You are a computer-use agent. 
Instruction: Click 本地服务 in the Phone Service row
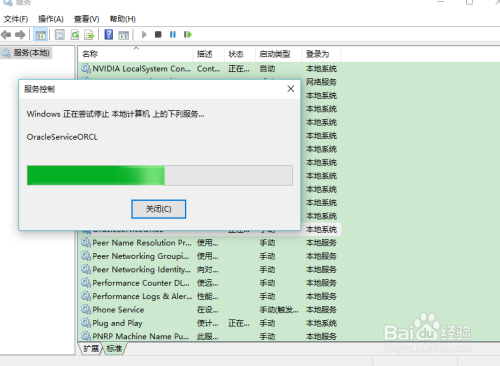click(x=321, y=310)
